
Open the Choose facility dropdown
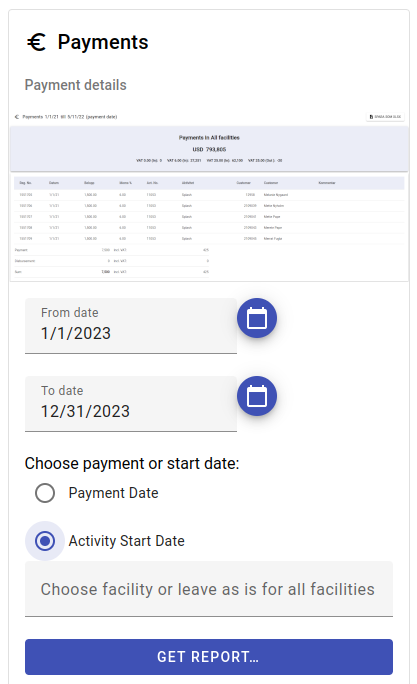click(209, 589)
